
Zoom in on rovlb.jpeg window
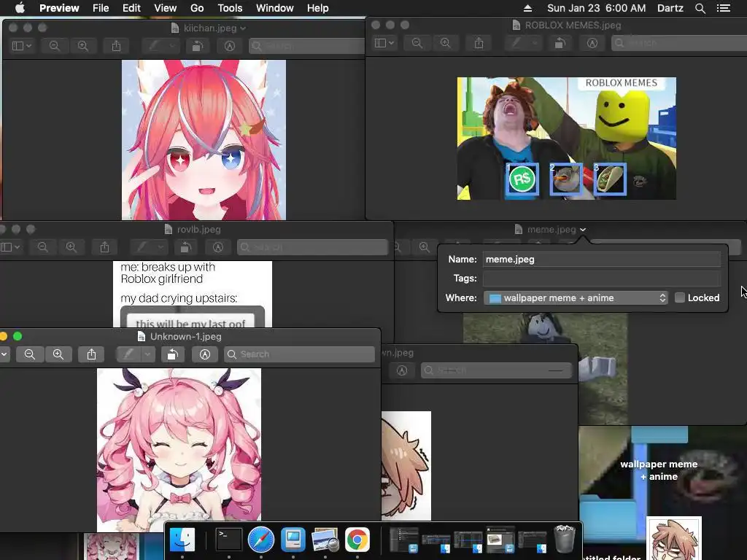pyautogui.click(x=71, y=247)
